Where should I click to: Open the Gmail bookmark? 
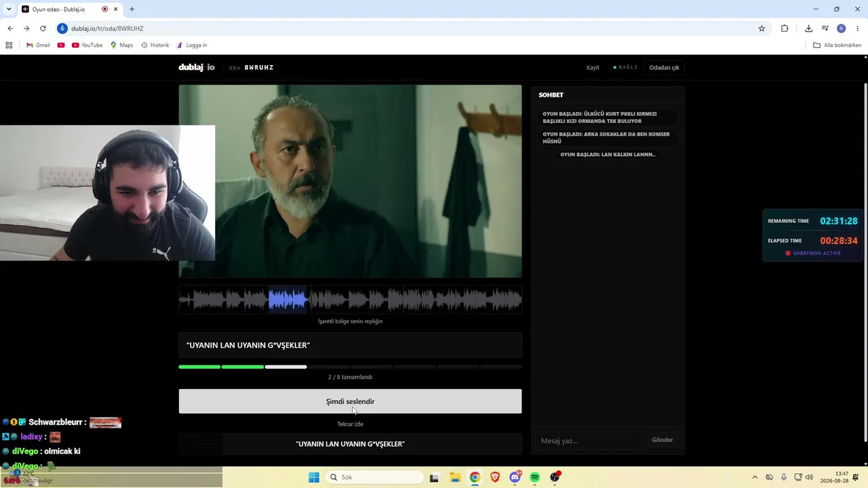pos(38,45)
